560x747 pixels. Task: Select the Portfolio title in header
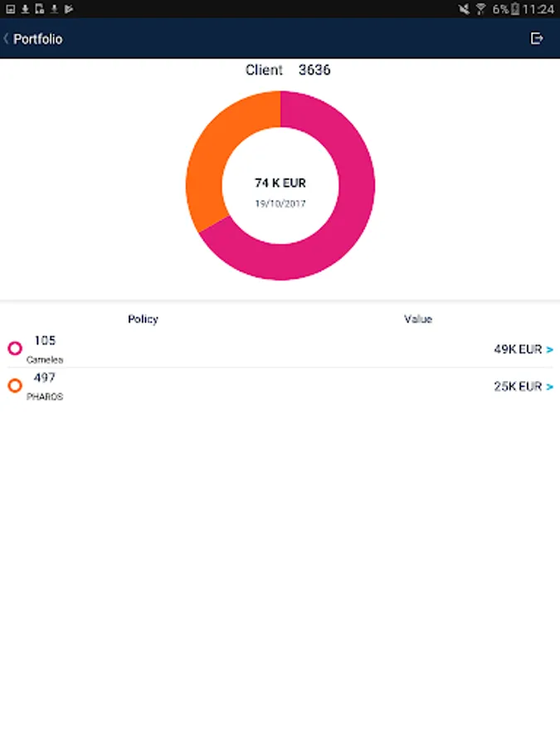tap(38, 39)
